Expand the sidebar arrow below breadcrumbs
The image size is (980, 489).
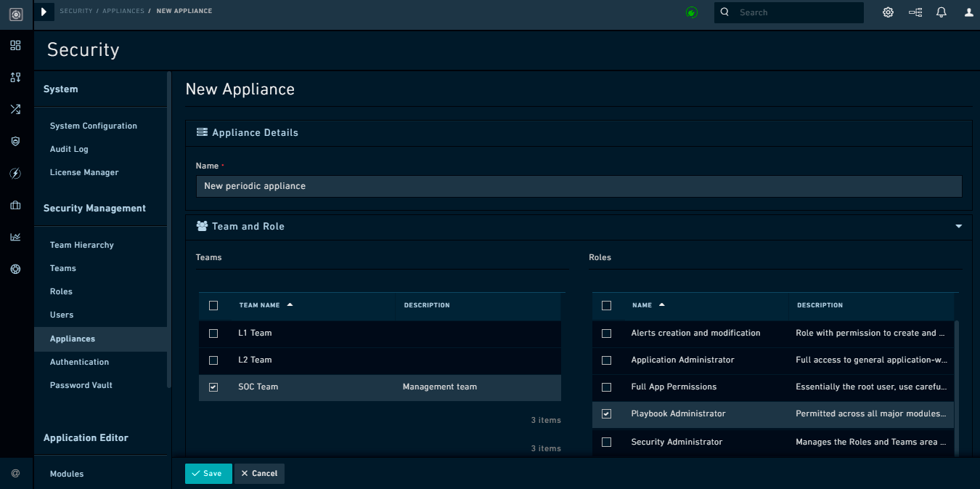point(42,12)
